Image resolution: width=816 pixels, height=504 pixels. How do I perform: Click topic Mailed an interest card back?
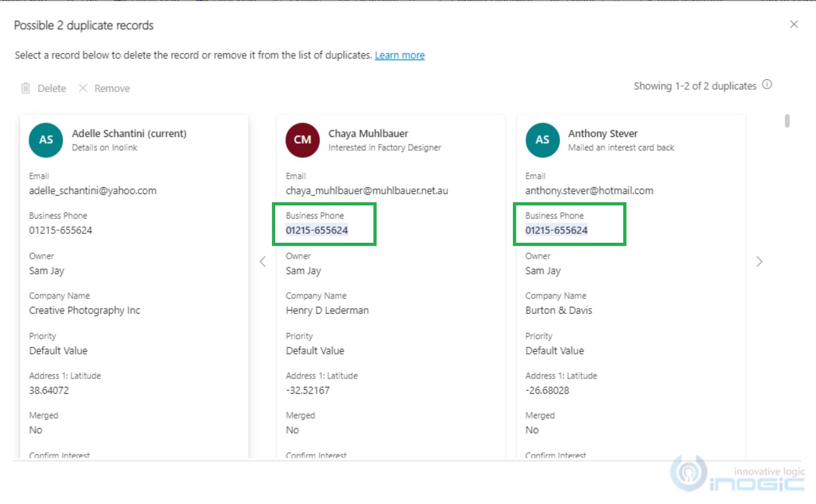(621, 148)
